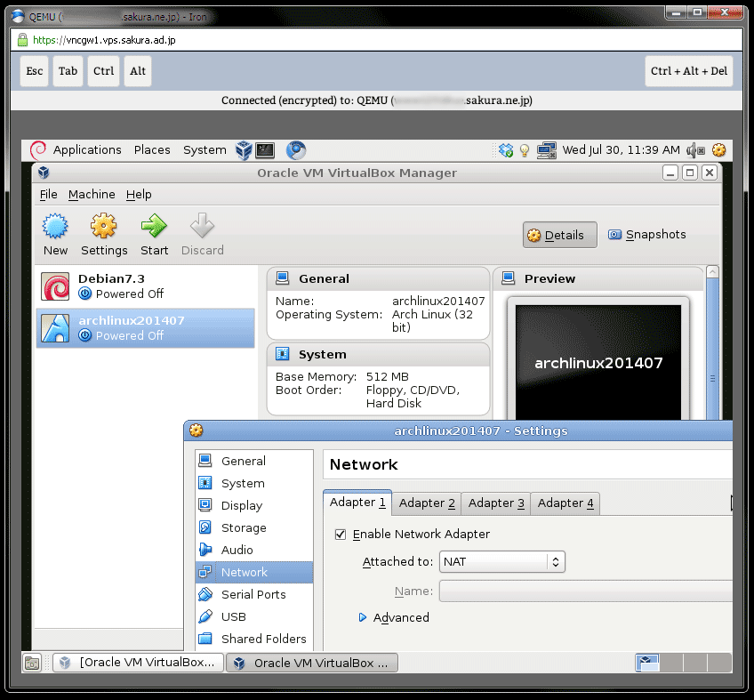The image size is (754, 700).
Task: Open Storage page in Settings sidebar
Action: click(x=254, y=527)
